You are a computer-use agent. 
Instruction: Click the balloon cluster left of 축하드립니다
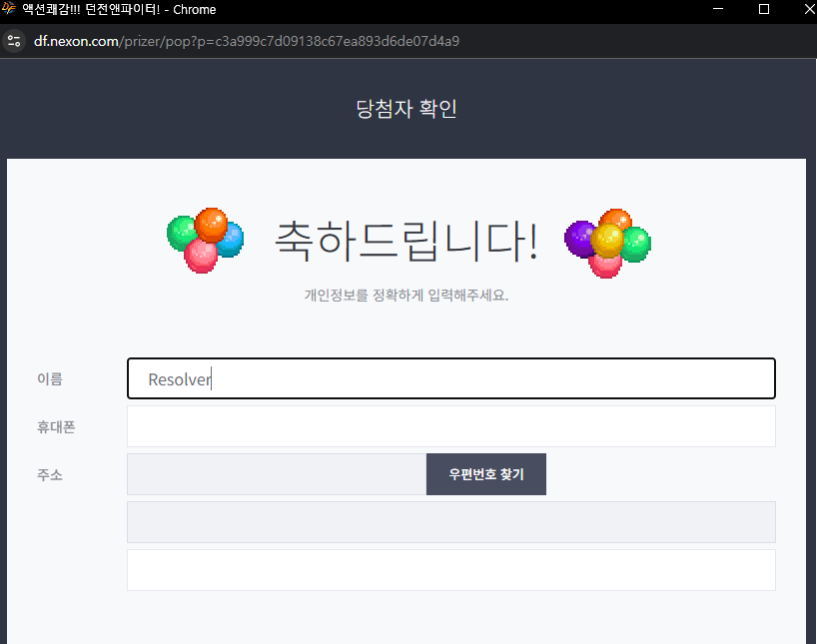tap(205, 240)
